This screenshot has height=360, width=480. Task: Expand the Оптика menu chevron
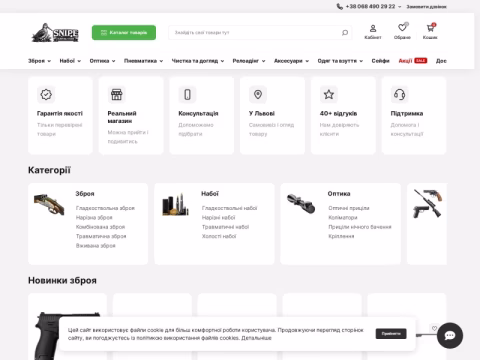tap(113, 61)
